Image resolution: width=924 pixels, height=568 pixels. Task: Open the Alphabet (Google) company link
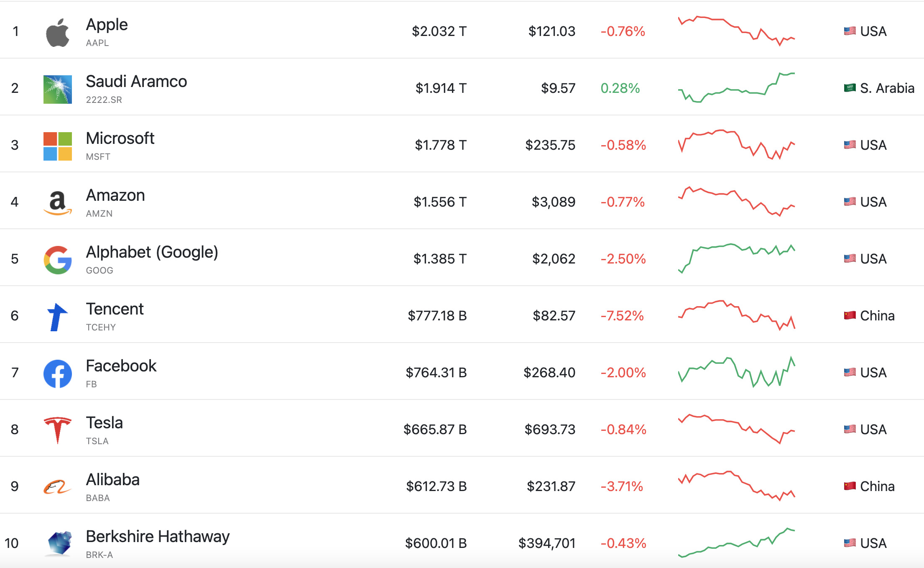(x=152, y=252)
